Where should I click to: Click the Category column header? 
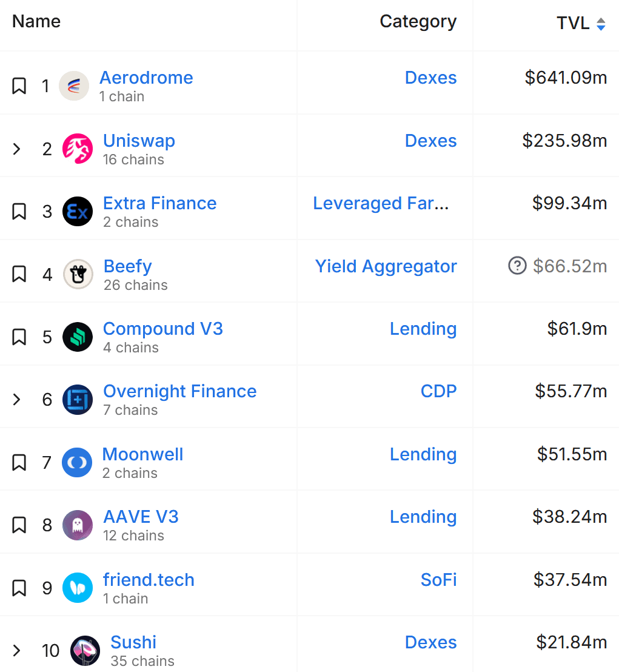point(418,21)
